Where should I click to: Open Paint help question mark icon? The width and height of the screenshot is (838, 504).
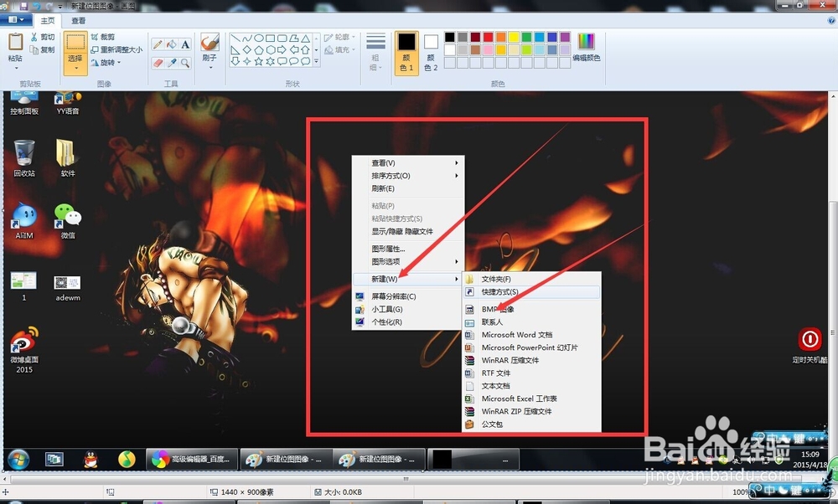[831, 20]
